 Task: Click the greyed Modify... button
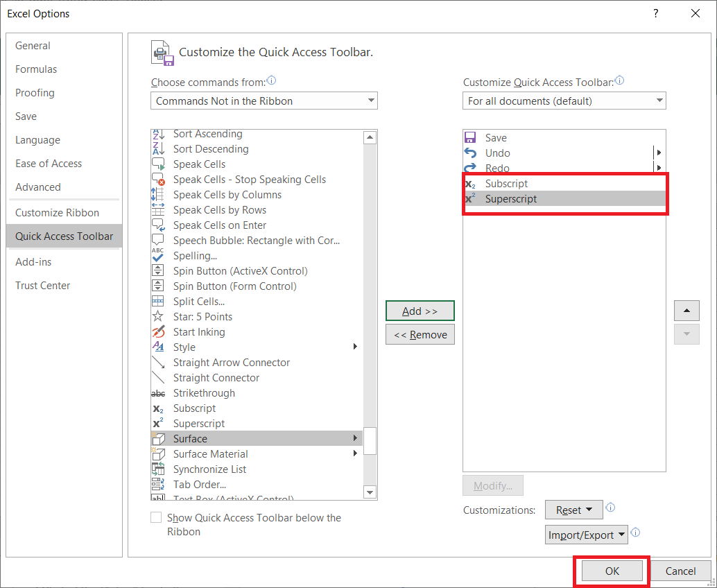(493, 485)
